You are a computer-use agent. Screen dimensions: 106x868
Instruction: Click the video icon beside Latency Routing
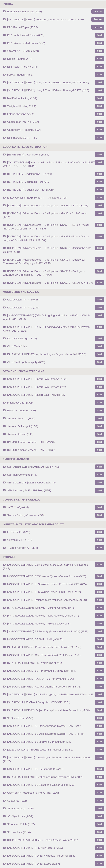[x=4, y=114]
